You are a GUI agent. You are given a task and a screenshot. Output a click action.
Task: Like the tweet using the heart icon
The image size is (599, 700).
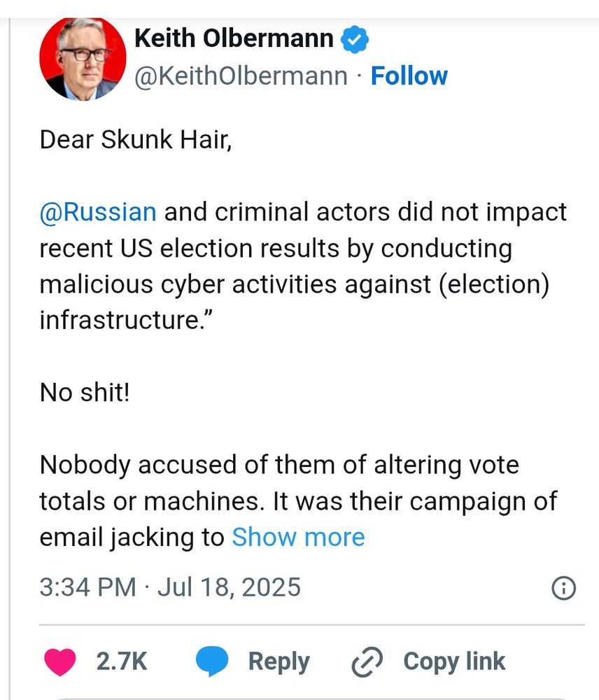(x=59, y=660)
